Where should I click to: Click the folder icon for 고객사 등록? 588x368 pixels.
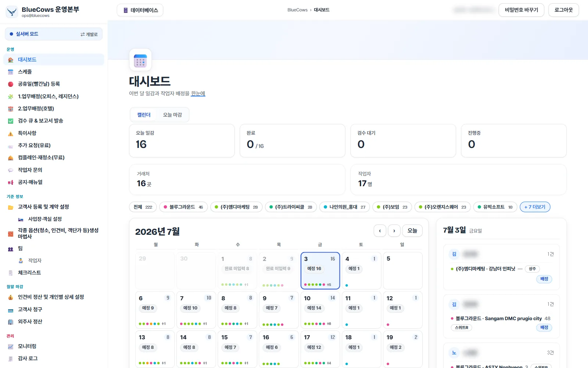pyautogui.click(x=11, y=207)
